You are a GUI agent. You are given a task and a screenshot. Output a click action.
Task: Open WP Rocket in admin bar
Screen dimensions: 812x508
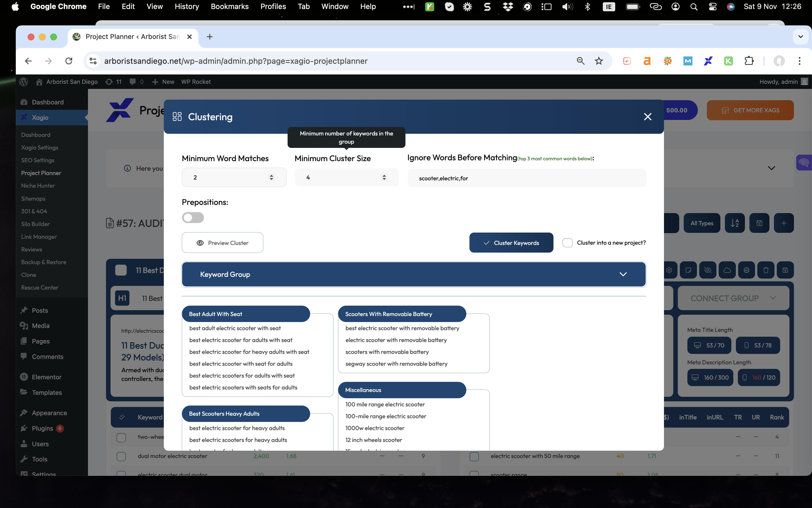point(196,82)
